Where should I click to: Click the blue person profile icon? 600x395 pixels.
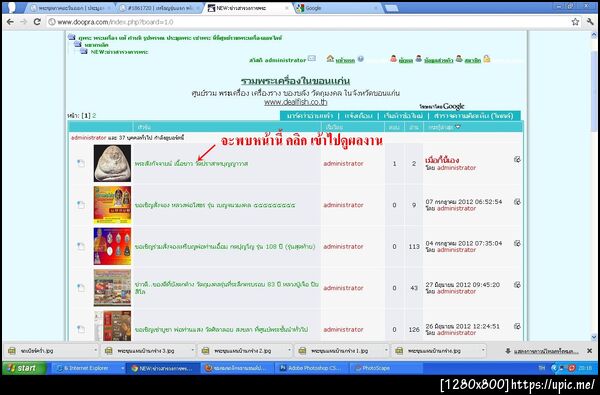(x=419, y=59)
